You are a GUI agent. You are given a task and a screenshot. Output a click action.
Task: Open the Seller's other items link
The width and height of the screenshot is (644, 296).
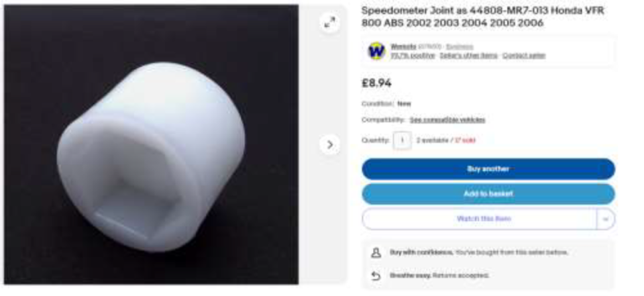468,56
